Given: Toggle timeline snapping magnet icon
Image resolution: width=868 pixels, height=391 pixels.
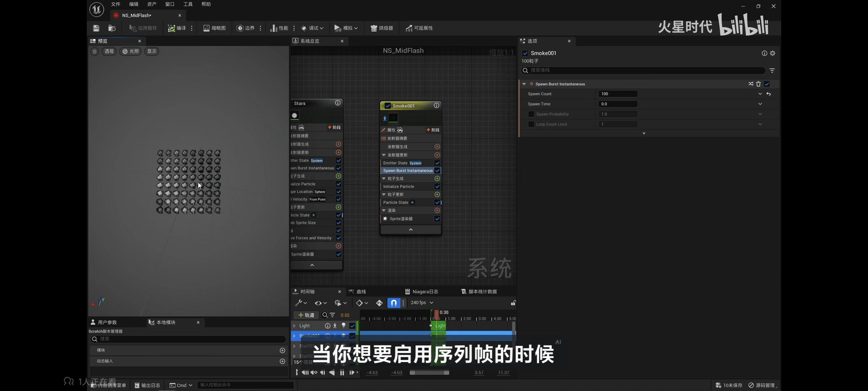Looking at the screenshot, I should [393, 303].
